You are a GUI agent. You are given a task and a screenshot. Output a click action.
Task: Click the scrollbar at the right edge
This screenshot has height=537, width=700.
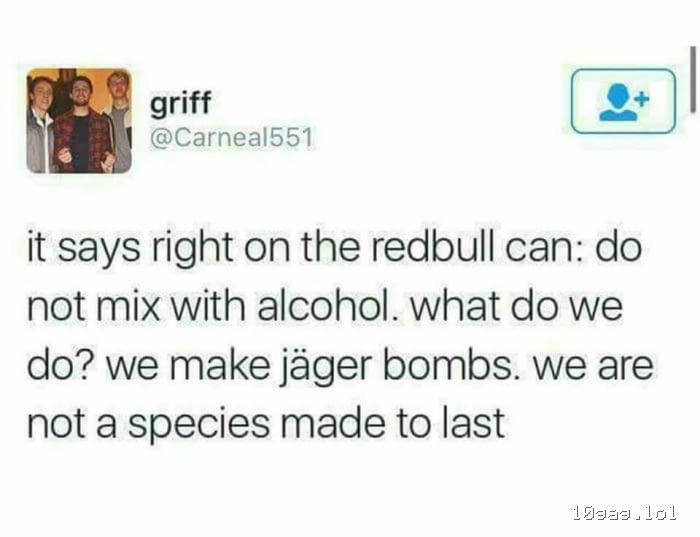[x=692, y=79]
